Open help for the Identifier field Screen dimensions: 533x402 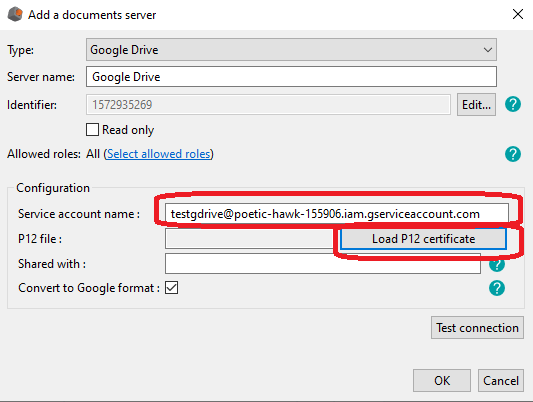[x=513, y=104]
